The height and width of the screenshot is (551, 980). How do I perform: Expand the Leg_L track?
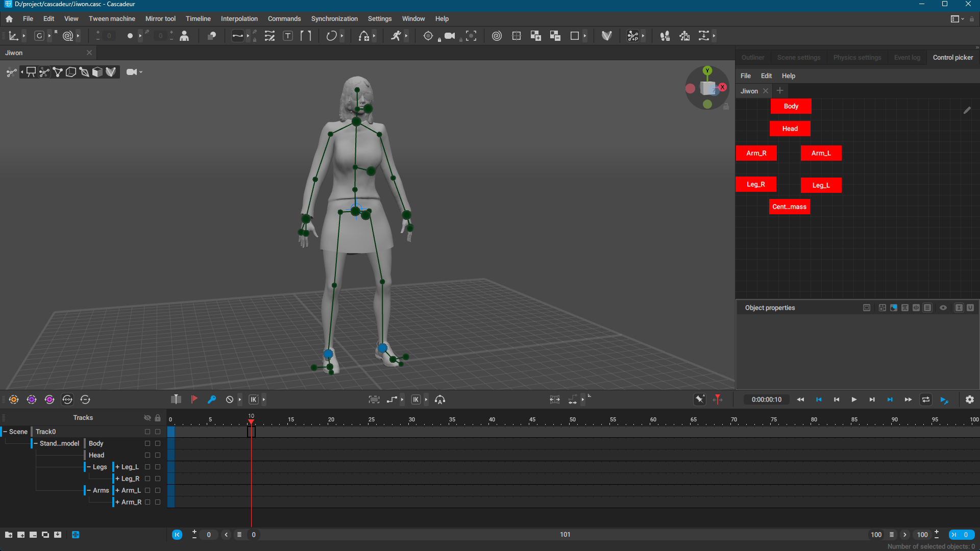(117, 467)
